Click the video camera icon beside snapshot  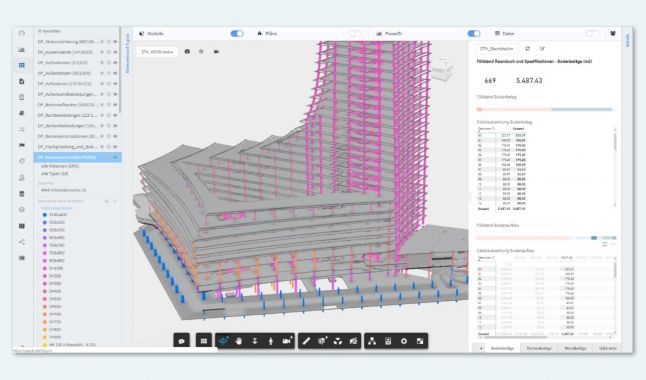click(x=216, y=52)
